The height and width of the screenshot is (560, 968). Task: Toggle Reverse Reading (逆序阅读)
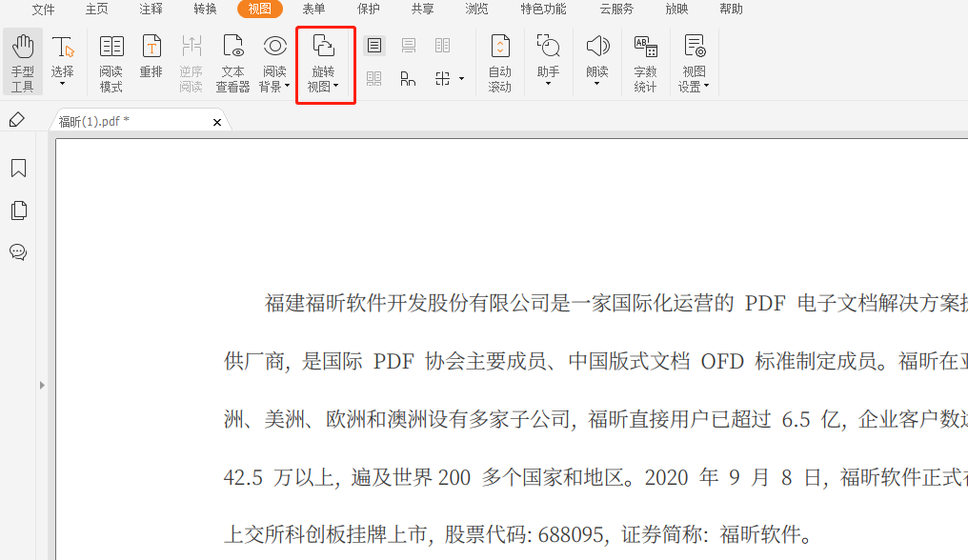coord(191,59)
